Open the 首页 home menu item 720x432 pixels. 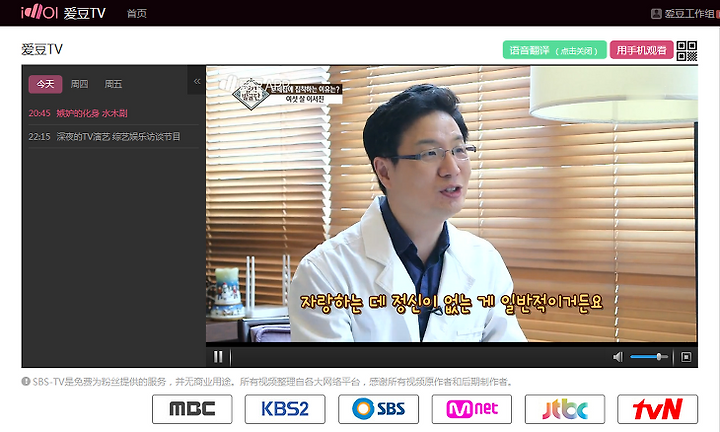[x=136, y=13]
